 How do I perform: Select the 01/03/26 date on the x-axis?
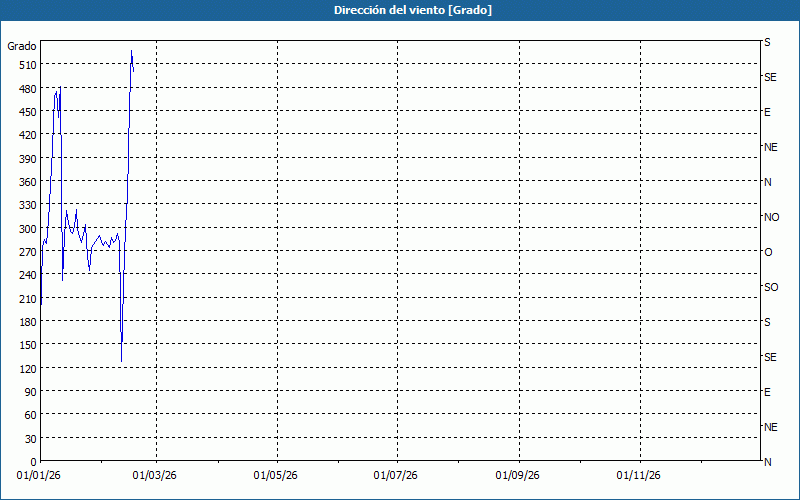tap(157, 477)
